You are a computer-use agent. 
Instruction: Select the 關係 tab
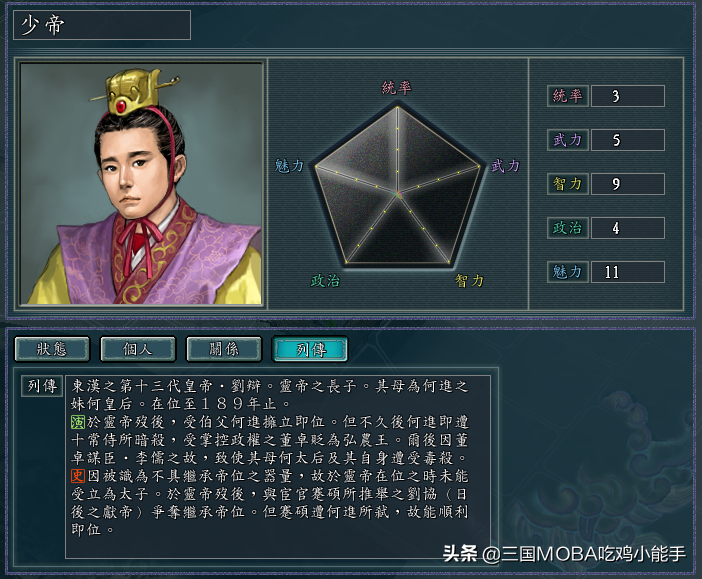(x=224, y=349)
